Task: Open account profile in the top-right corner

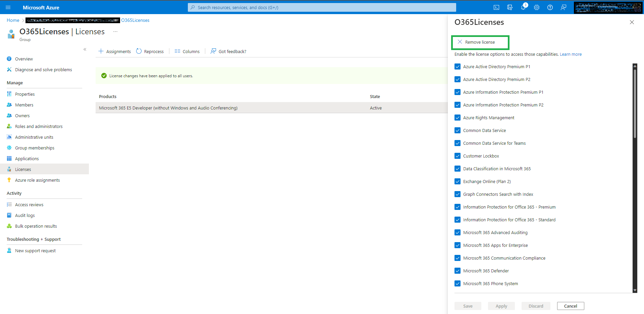Action: pos(608,7)
